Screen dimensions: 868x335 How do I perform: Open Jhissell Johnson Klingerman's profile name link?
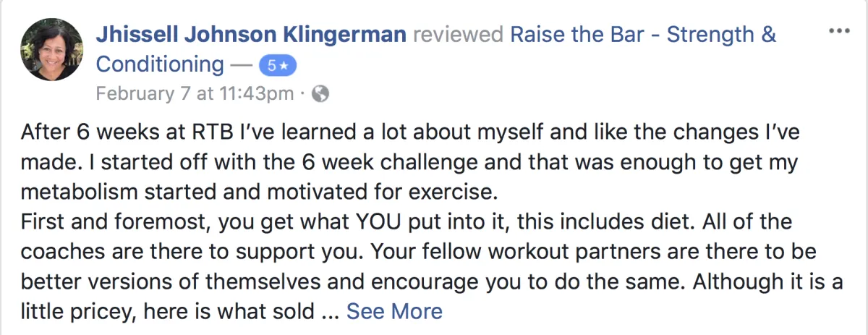click(250, 34)
